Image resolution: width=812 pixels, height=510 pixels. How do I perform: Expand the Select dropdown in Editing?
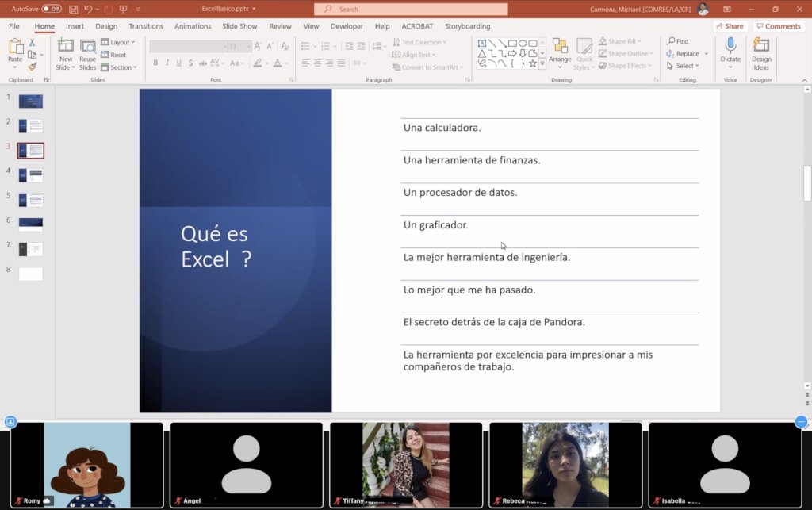683,66
